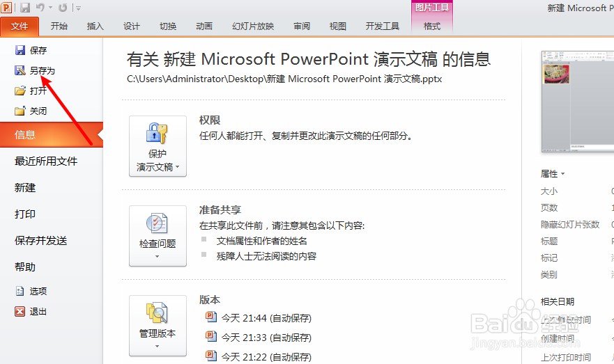
Task: Click the 检查问题 checklist button
Action: point(158,236)
